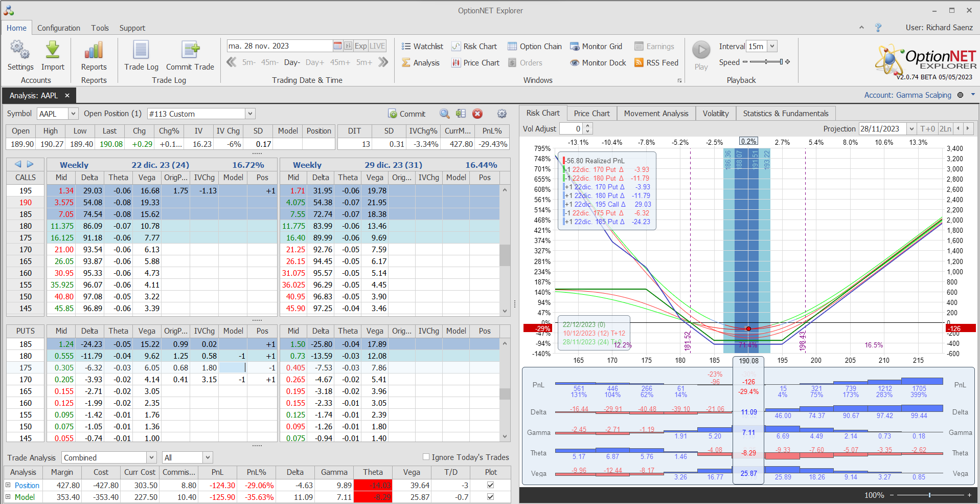Click the Commit Trade ribbon icon
The width and height of the screenshot is (980, 504).
coord(190,50)
